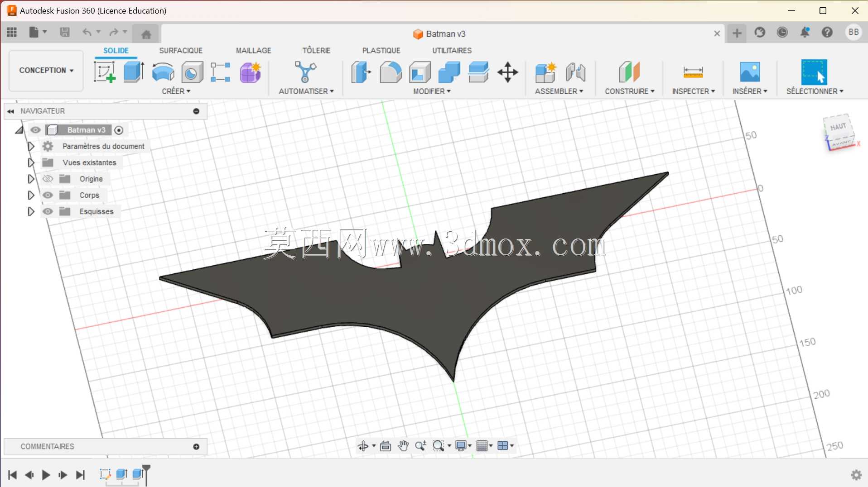Image resolution: width=868 pixels, height=487 pixels.
Task: Hide the Corps folder
Action: click(48, 195)
